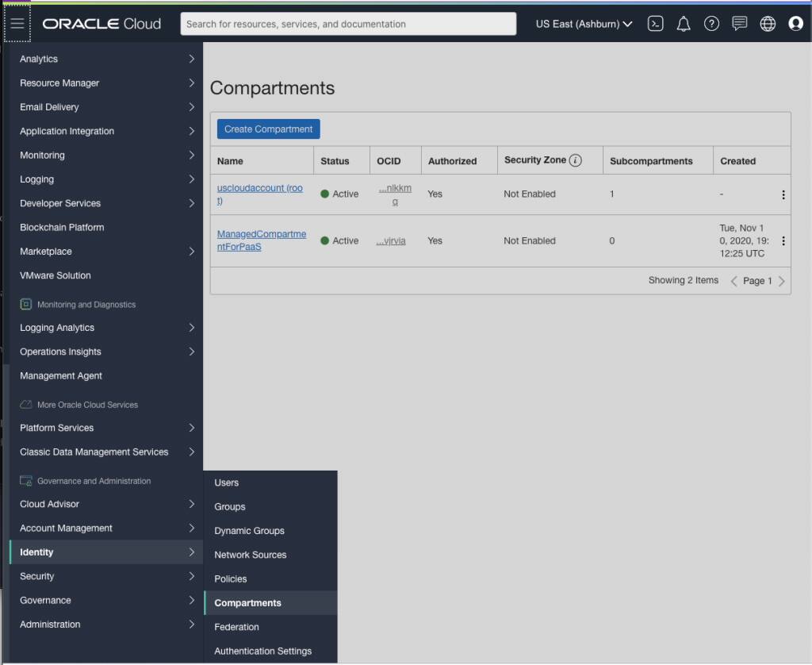Open the actions menu for uscloudaccount row

coord(783,194)
